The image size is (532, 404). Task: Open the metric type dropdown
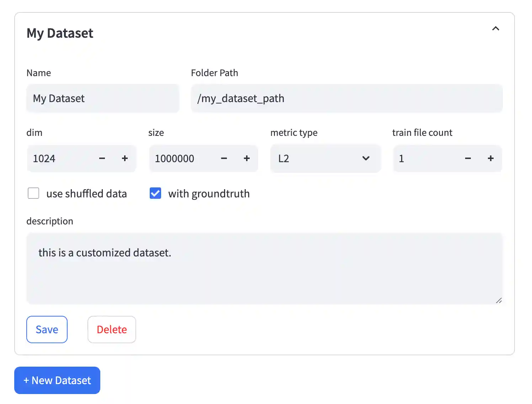pyautogui.click(x=325, y=159)
